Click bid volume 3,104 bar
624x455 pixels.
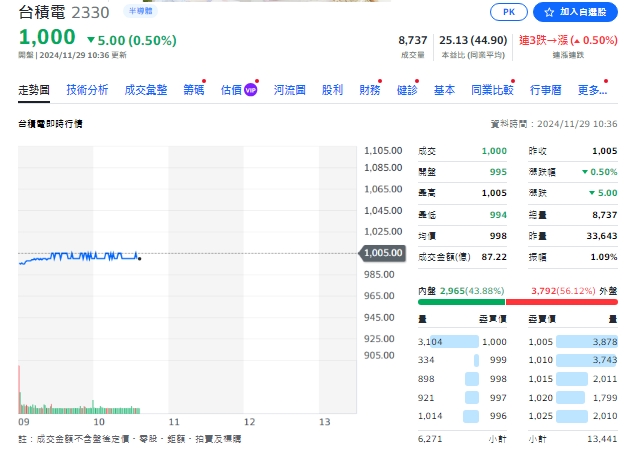(x=454, y=342)
